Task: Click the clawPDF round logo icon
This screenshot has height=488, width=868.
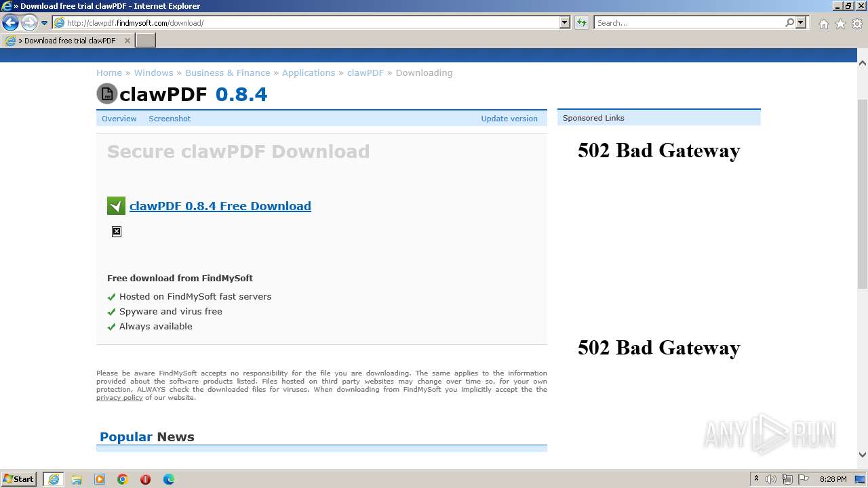Action: tap(107, 94)
